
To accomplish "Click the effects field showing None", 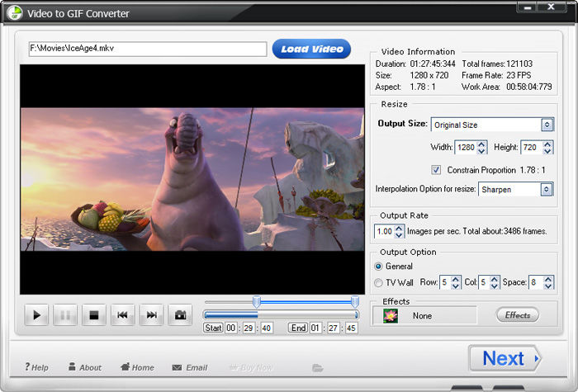I will pos(424,316).
